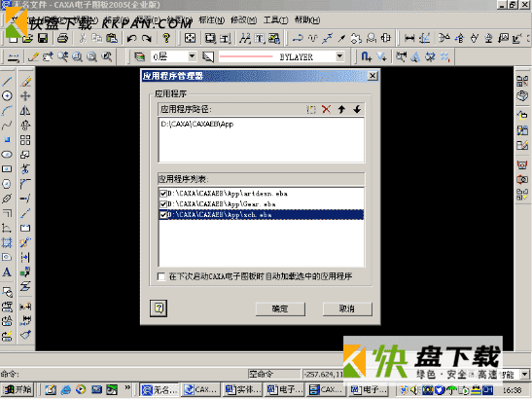
Task: Select the Move (four arrows) edit tool
Action: point(25,96)
